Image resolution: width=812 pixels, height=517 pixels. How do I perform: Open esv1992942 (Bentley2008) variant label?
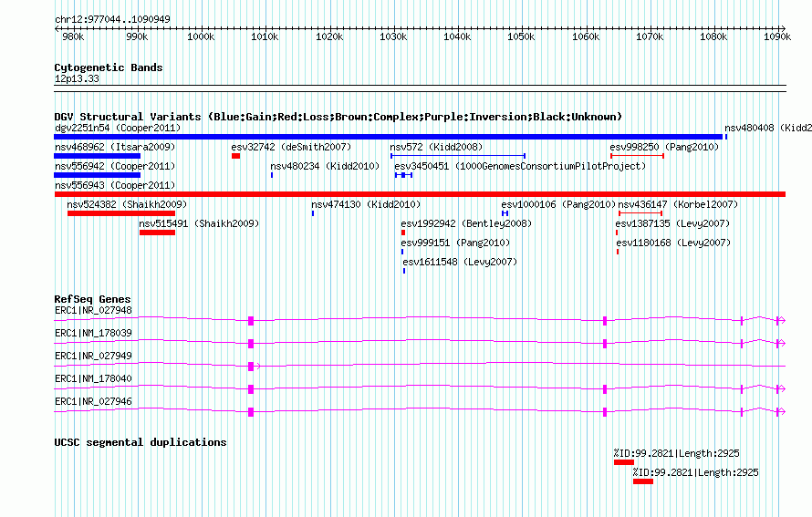466,223
